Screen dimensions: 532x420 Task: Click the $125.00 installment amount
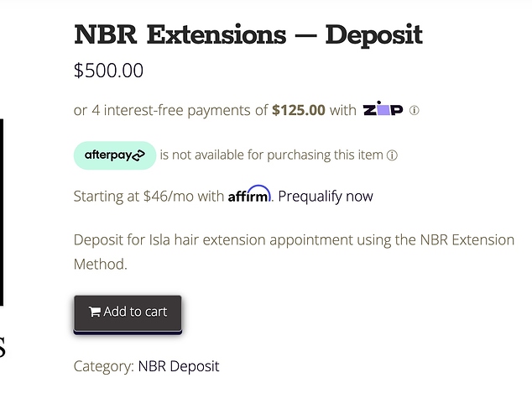[298, 110]
